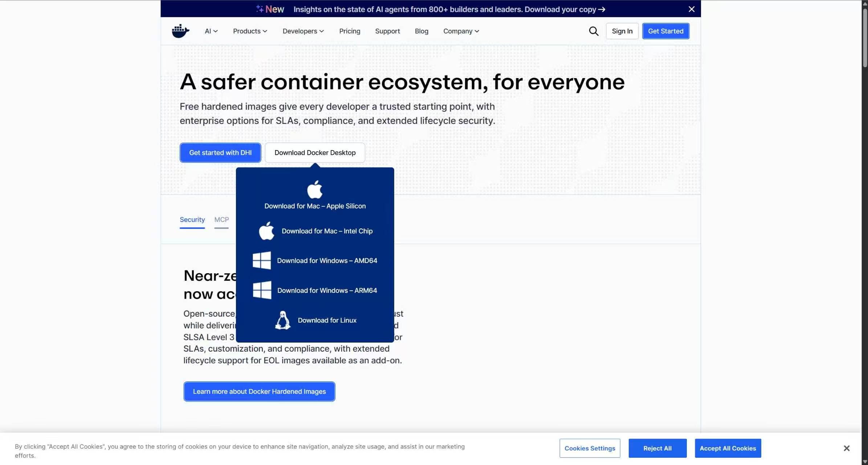868x465 pixels.
Task: Open Cookies Settings
Action: point(590,448)
